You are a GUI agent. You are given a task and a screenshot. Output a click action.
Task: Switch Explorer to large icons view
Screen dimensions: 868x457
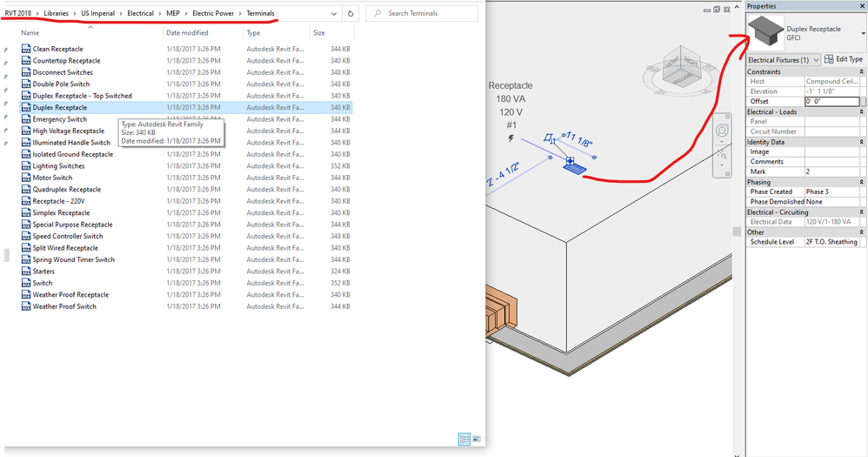(476, 440)
